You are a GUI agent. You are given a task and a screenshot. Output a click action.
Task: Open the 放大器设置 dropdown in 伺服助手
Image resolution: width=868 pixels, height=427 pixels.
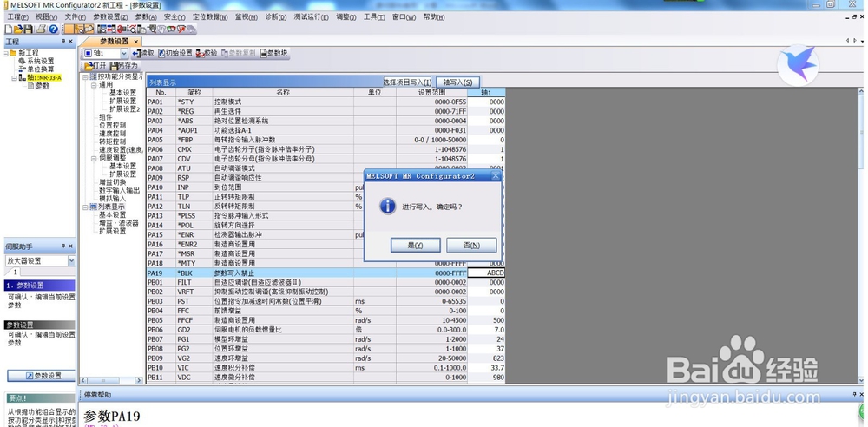click(x=71, y=261)
